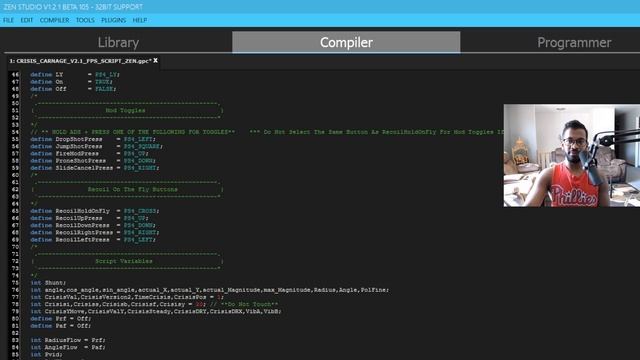This screenshot has height=360, width=640.
Task: Open the FILE menu
Action: click(8, 20)
